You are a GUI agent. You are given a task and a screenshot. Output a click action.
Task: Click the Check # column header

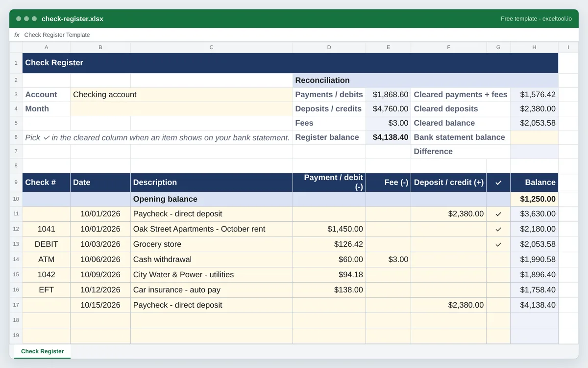pos(46,183)
